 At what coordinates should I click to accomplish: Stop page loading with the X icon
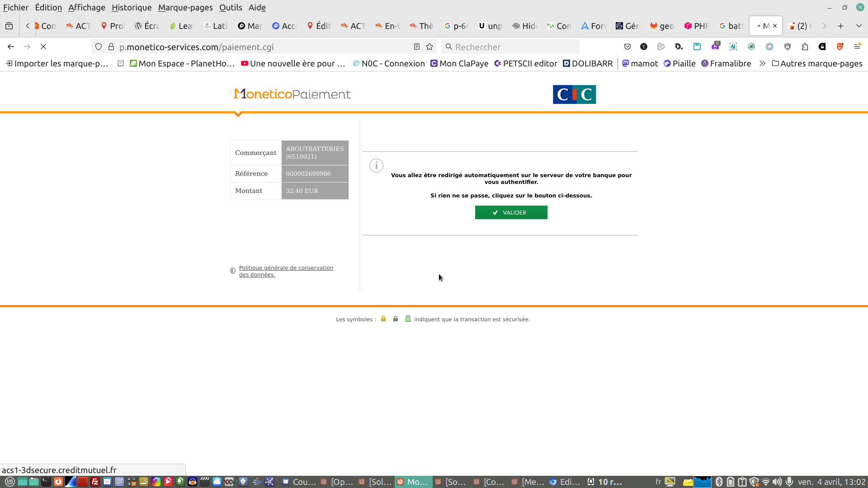point(43,47)
